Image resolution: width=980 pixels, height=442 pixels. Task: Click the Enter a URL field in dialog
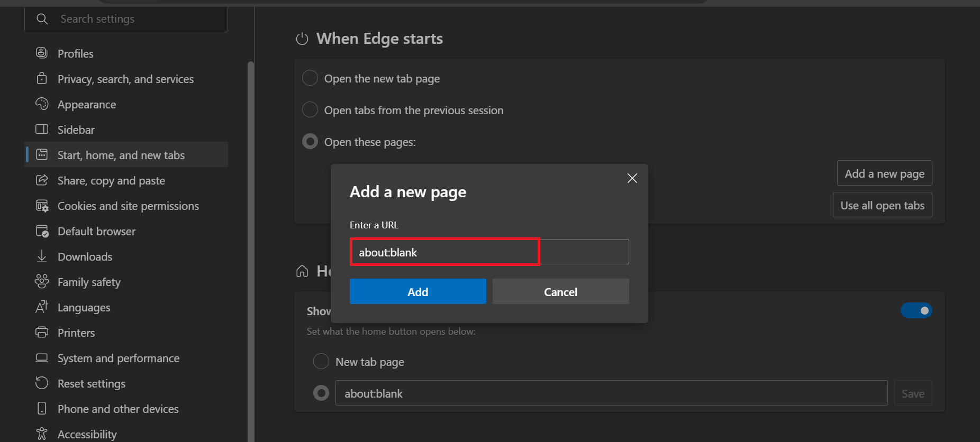pos(489,252)
